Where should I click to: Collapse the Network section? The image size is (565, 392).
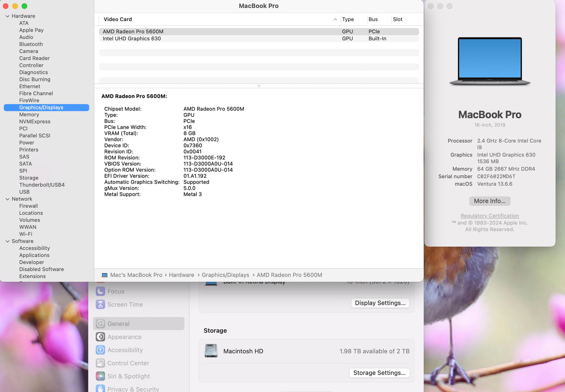tap(7, 199)
